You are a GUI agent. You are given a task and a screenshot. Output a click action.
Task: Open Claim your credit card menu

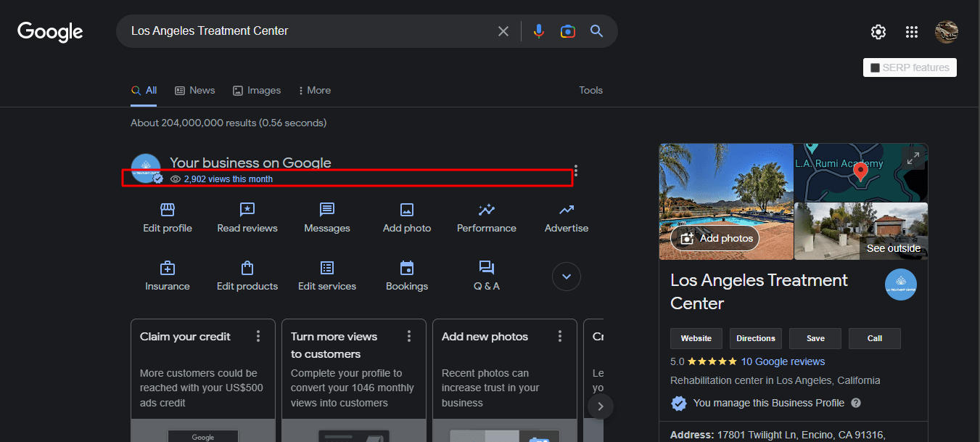pos(258,336)
